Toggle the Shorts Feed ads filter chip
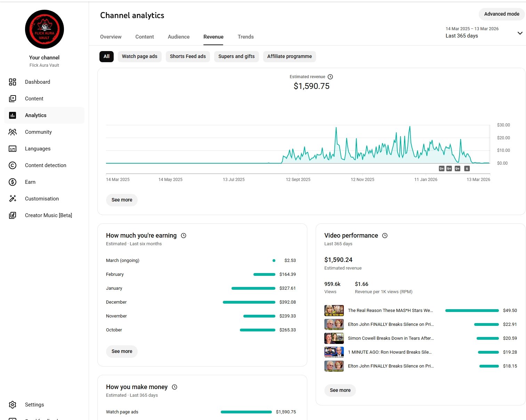This screenshot has height=420, width=526. point(188,57)
